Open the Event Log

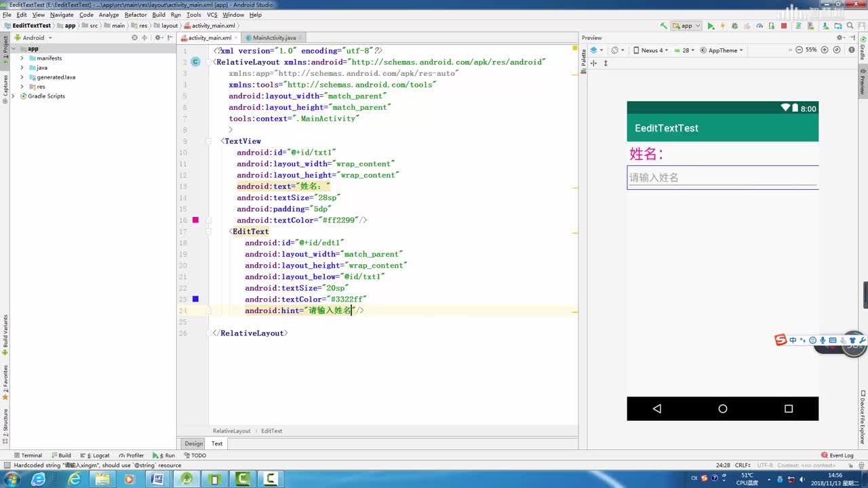837,455
